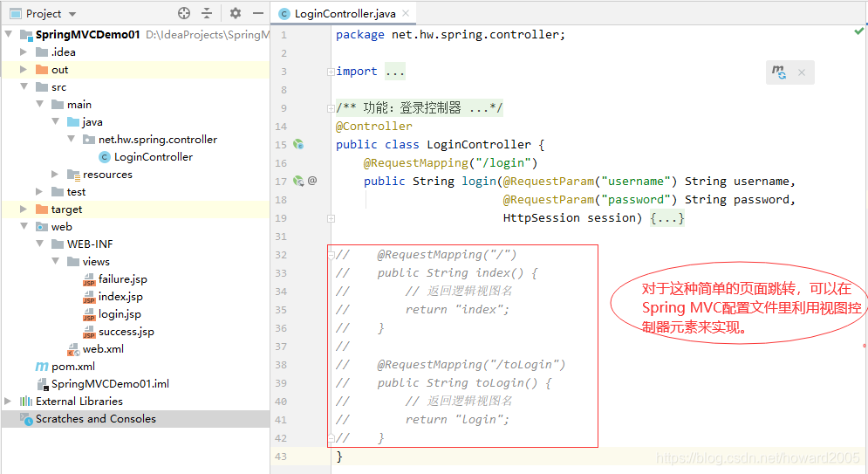Expand the folded doc comment on line 9
The height and width of the screenshot is (474, 868).
[331, 108]
